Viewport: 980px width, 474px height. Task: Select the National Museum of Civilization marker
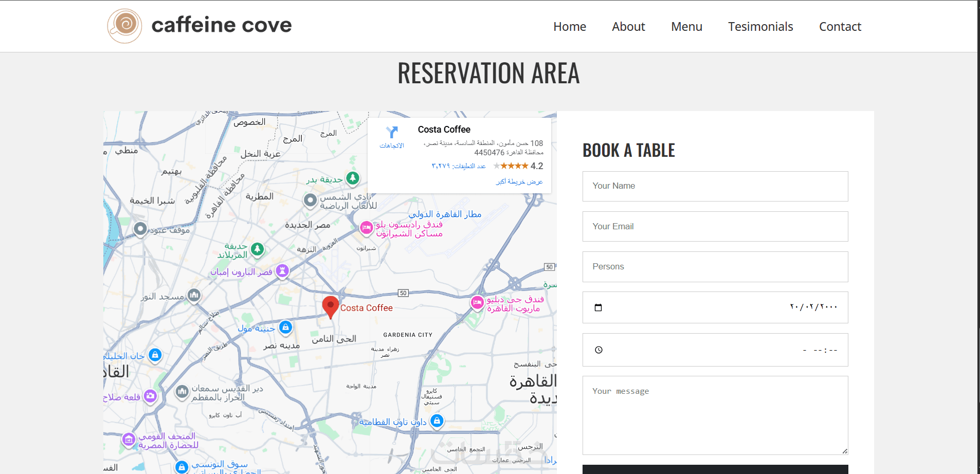coord(129,440)
